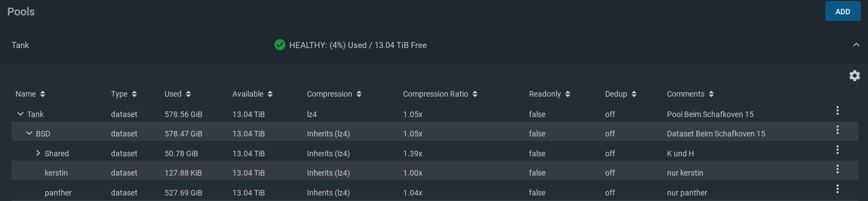Open the three-dot menu for BSD dataset
This screenshot has width=868, height=201.
pyautogui.click(x=838, y=130)
